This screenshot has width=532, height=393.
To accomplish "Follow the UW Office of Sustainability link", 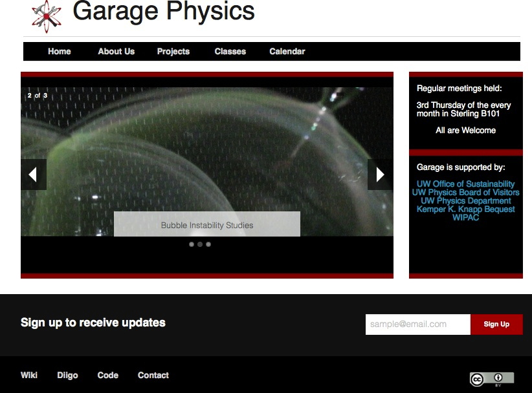I will (x=465, y=184).
